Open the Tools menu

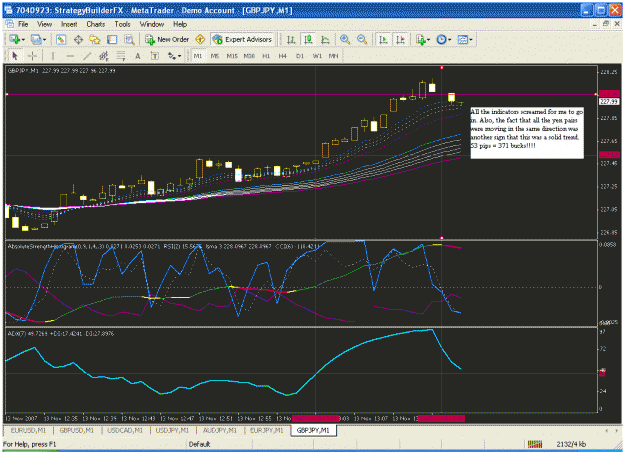(122, 24)
